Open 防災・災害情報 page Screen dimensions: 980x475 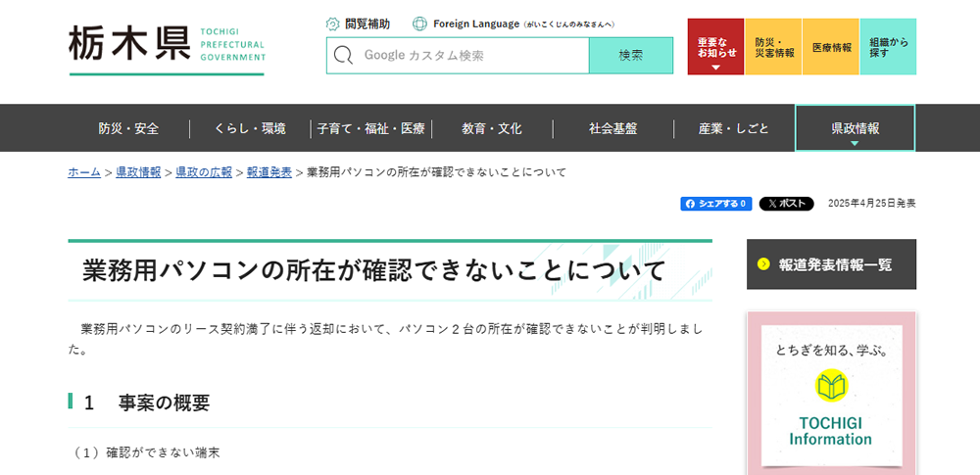point(773,47)
